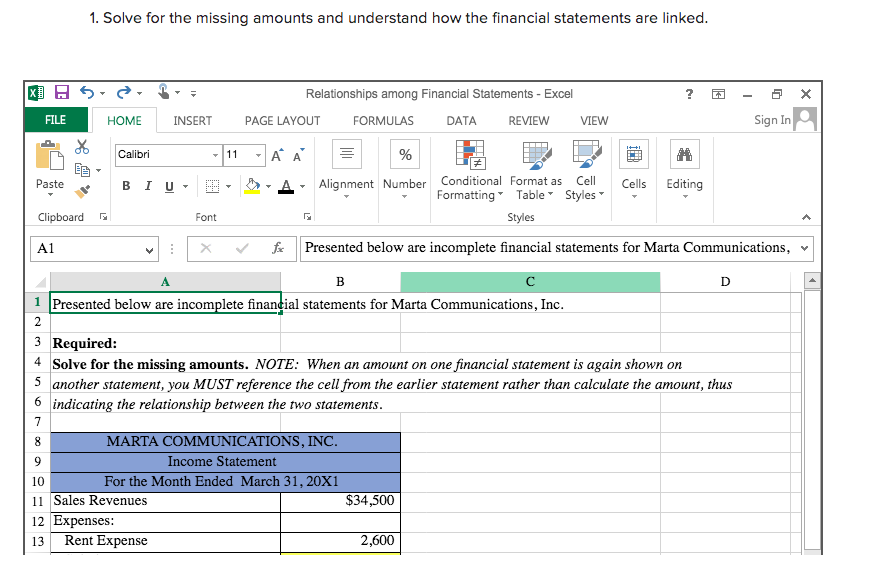This screenshot has width=880, height=569.
Task: Open the Number format group
Action: (405, 169)
